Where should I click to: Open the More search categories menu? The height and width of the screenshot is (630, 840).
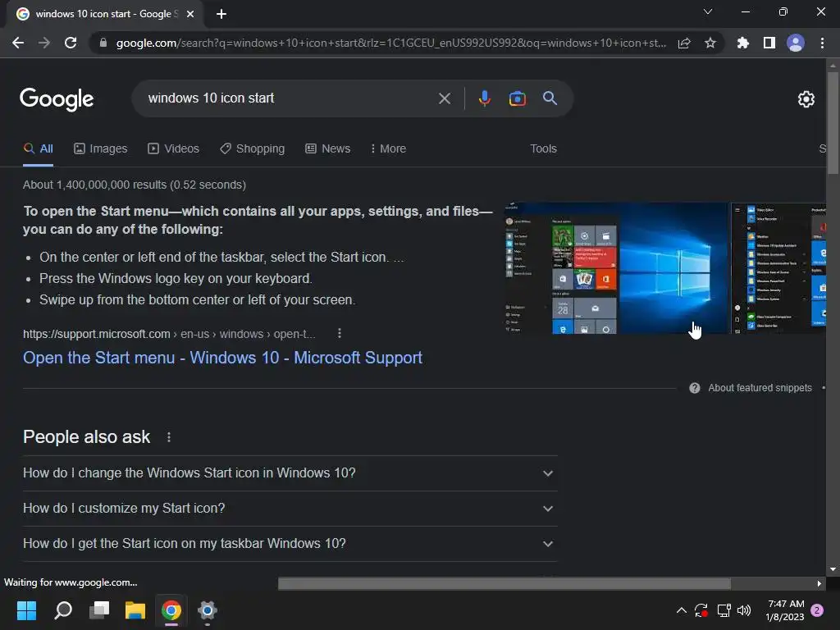(x=388, y=149)
